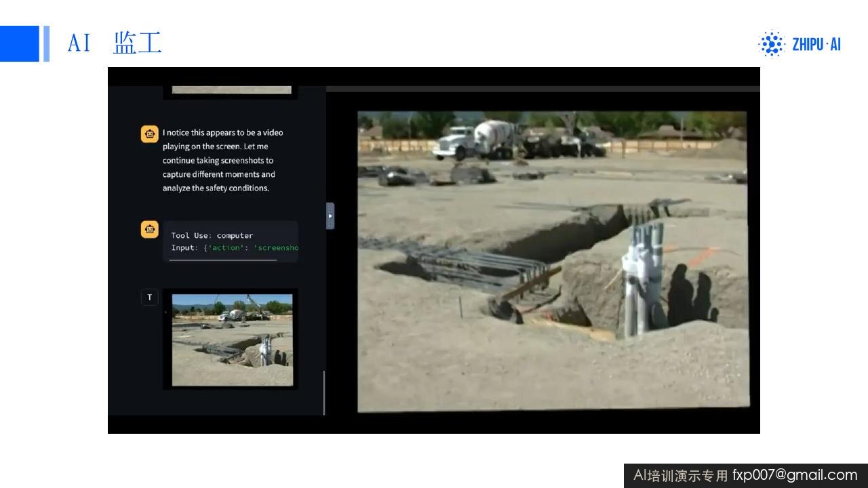
Task: Click the T avatar beside the screenshot thumbnail
Action: [150, 297]
